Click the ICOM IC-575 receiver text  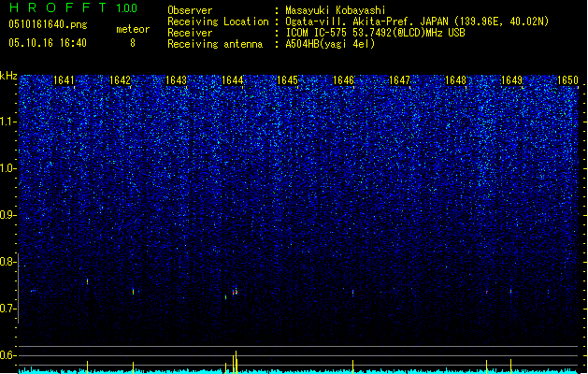[375, 33]
